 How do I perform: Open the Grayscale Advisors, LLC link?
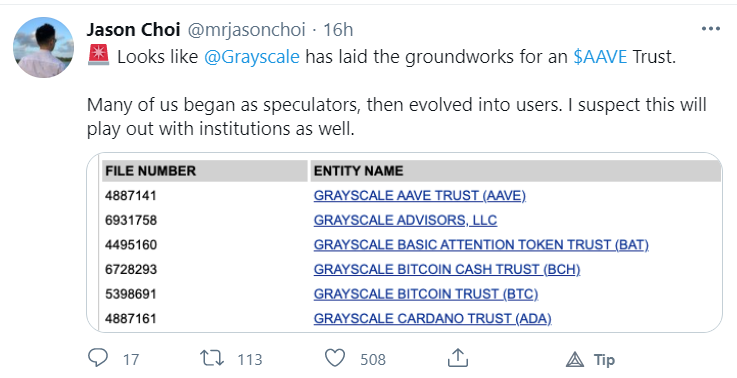[x=405, y=220]
